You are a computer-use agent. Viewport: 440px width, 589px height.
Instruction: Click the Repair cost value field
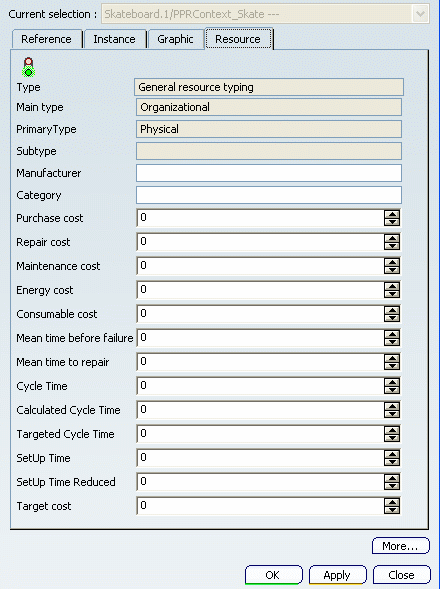pos(260,242)
